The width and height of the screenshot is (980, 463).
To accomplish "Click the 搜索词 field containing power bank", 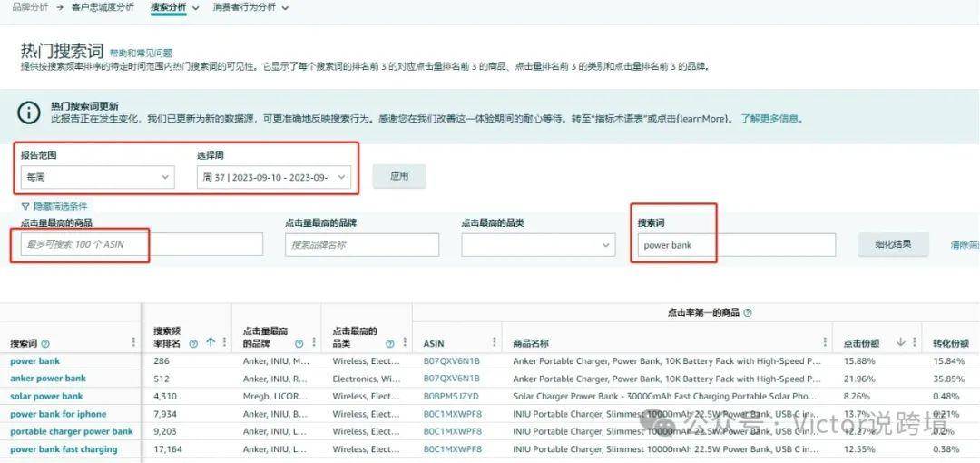I will pyautogui.click(x=736, y=244).
